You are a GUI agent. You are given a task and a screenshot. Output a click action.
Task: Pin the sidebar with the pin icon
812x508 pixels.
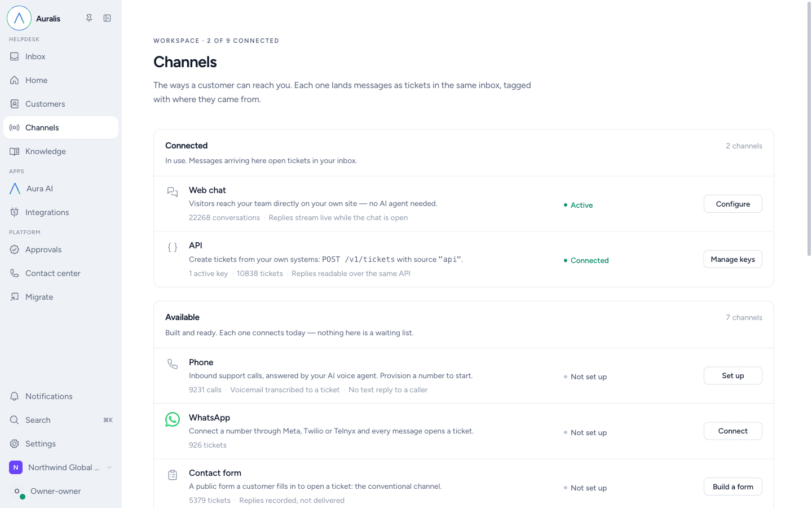89,18
